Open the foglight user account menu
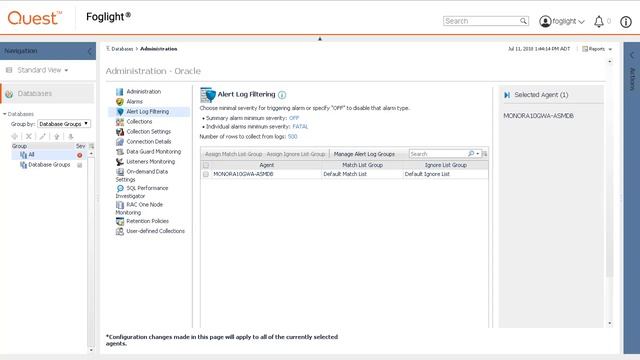 click(x=562, y=21)
